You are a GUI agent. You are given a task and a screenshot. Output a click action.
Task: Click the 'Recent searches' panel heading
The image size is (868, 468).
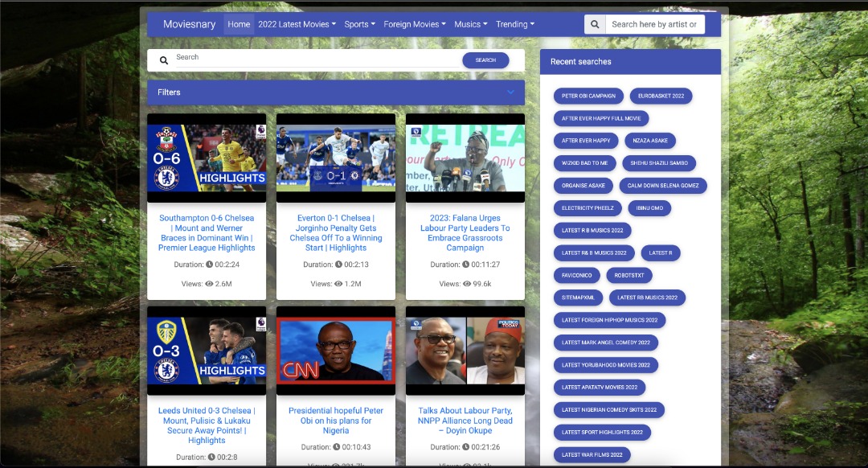click(581, 61)
